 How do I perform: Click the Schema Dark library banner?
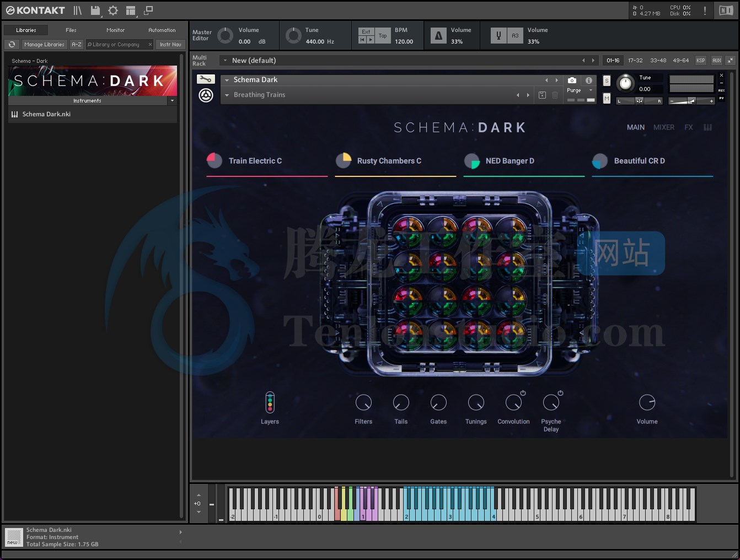[x=93, y=81]
